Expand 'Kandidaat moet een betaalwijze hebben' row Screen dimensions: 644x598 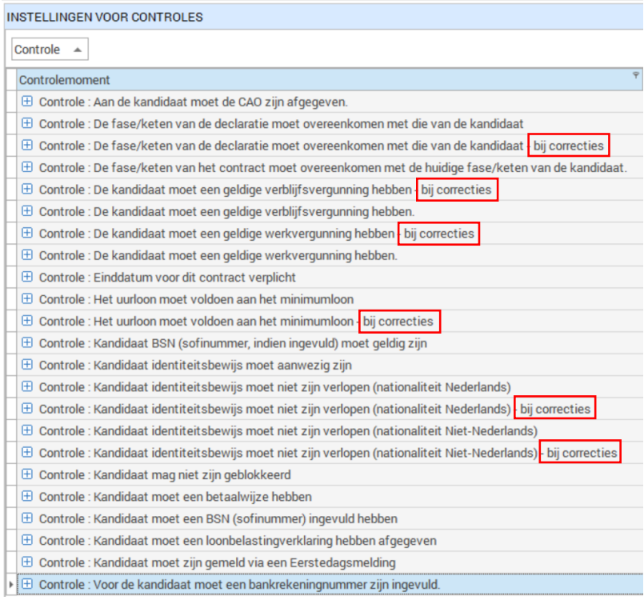click(27, 497)
